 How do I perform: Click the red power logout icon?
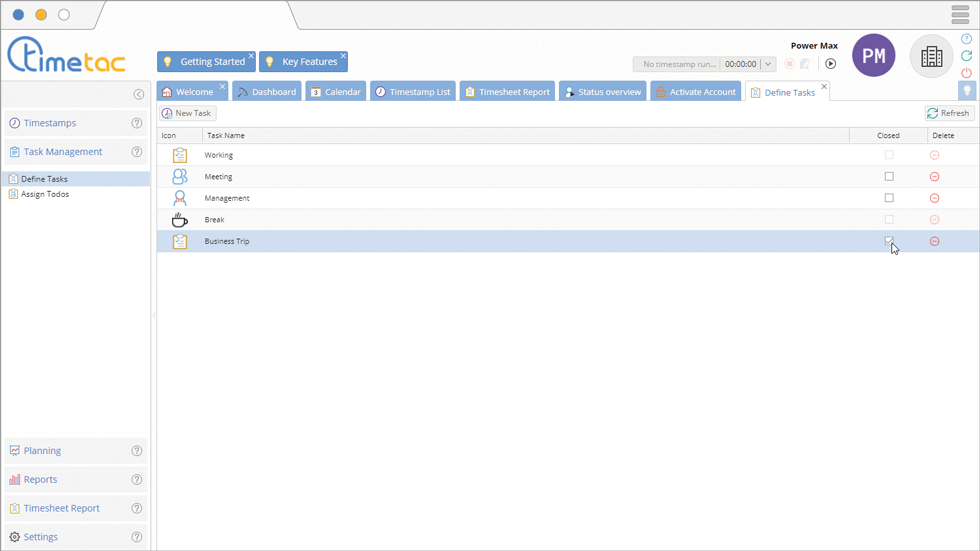966,73
